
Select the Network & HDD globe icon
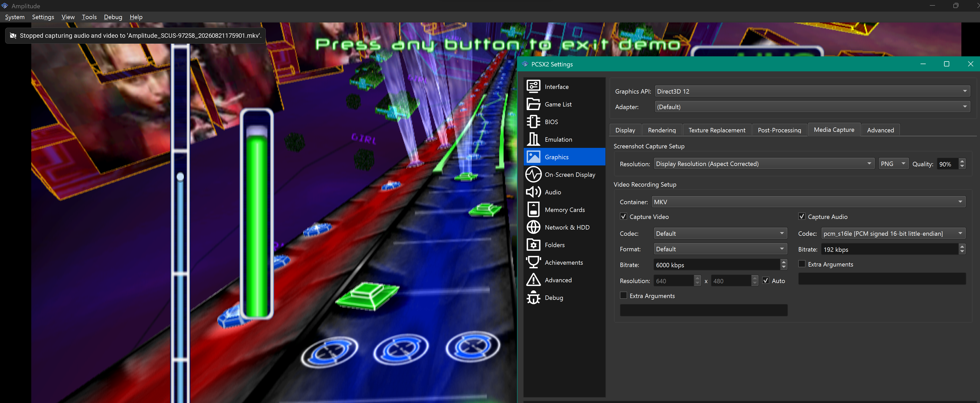pyautogui.click(x=533, y=227)
